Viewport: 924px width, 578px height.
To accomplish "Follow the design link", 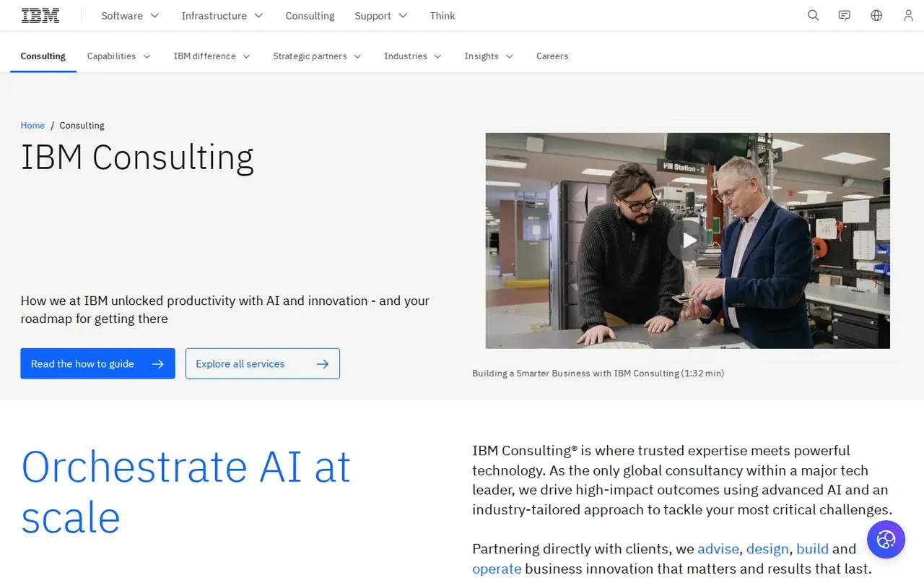I will coord(767,548).
